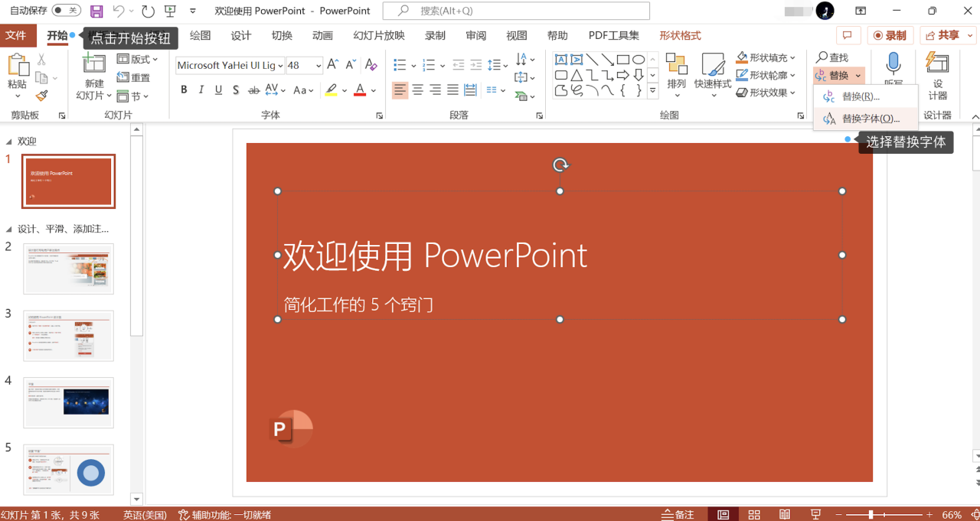The image size is (980, 521).
Task: Click the Quick Styles (快速样式) button
Action: pos(713,75)
